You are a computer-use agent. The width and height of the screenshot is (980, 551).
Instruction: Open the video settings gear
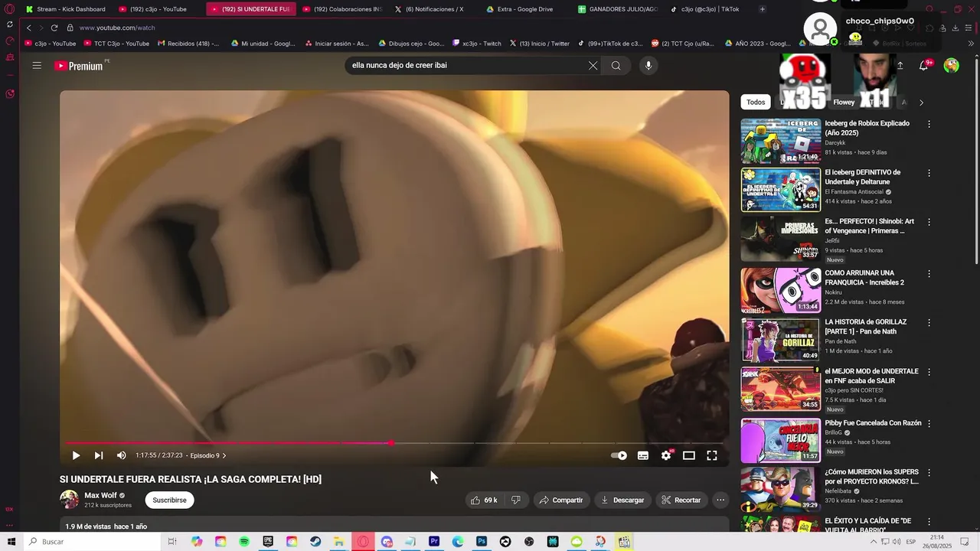click(666, 455)
